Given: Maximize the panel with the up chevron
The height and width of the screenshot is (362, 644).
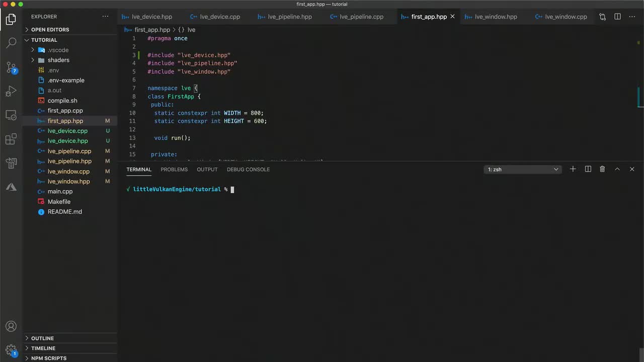Looking at the screenshot, I should (x=617, y=169).
